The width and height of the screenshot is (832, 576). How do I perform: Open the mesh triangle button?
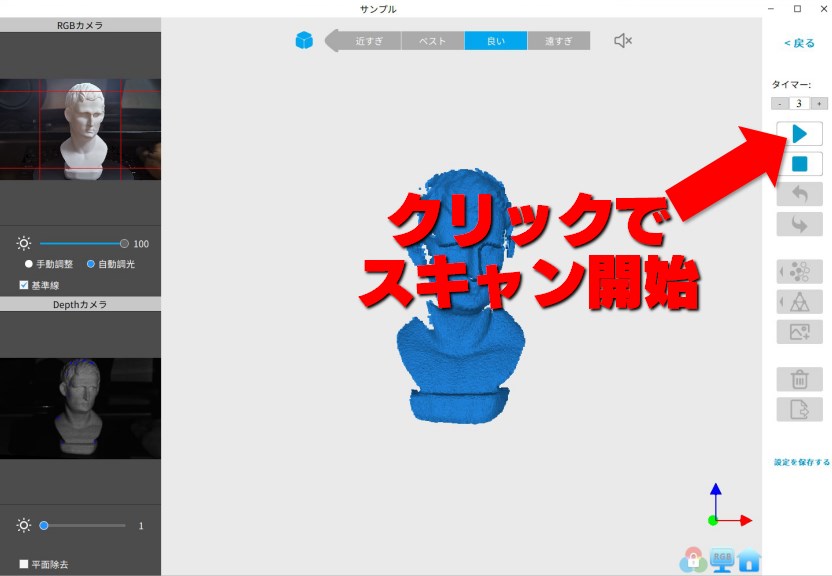pyautogui.click(x=800, y=302)
